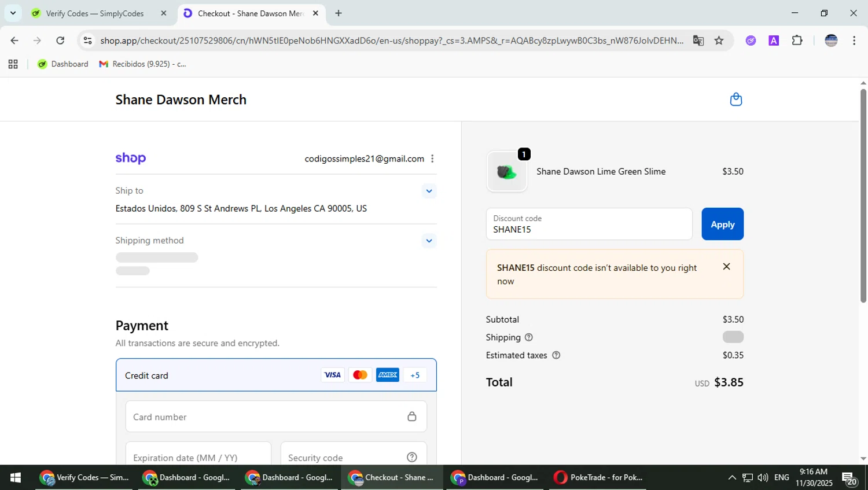Click the Apply discount button

point(722,224)
